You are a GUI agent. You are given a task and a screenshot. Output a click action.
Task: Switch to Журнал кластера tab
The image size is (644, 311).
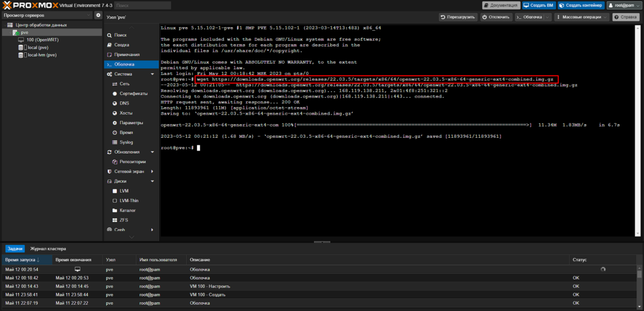coord(48,249)
